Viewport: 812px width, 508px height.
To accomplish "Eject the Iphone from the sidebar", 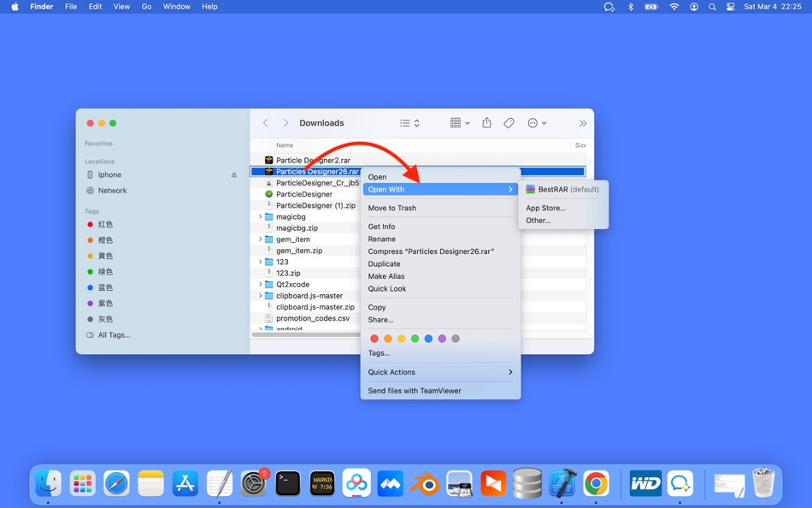I will (x=233, y=174).
